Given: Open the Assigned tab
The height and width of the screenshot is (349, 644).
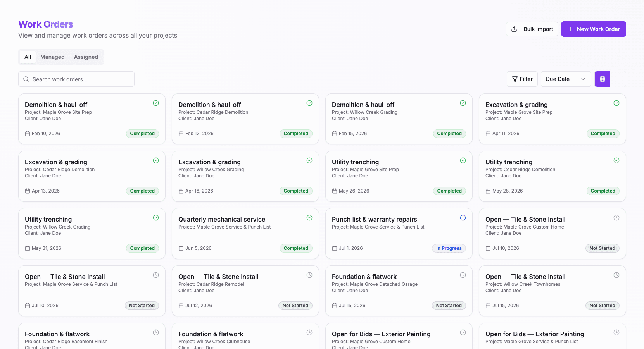Looking at the screenshot, I should click(x=86, y=57).
